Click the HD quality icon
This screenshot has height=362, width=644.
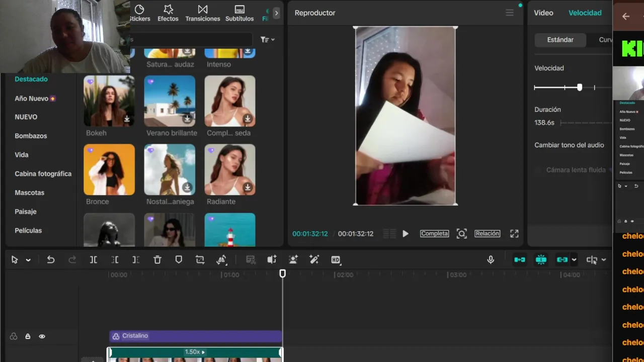[336, 260]
